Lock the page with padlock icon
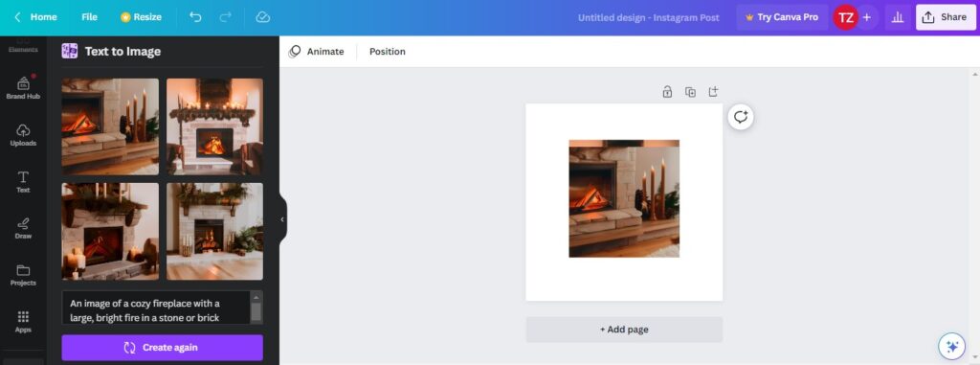Screen dimensions: 980x365 (667, 92)
